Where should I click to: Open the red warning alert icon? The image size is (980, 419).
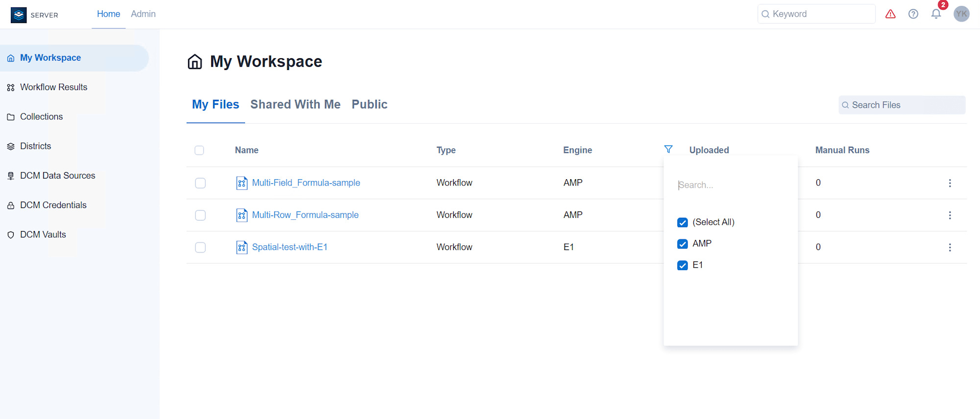pyautogui.click(x=890, y=14)
